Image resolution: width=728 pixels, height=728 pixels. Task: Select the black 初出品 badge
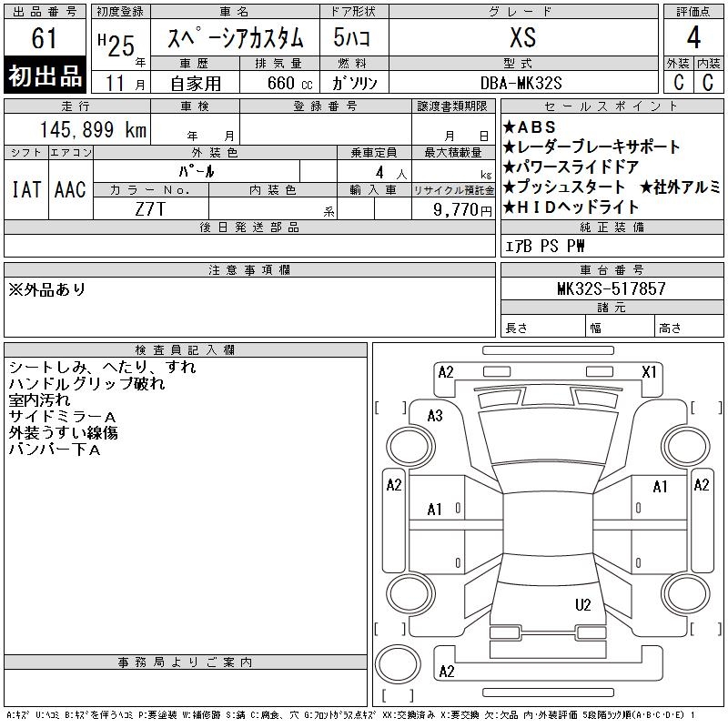tap(45, 76)
